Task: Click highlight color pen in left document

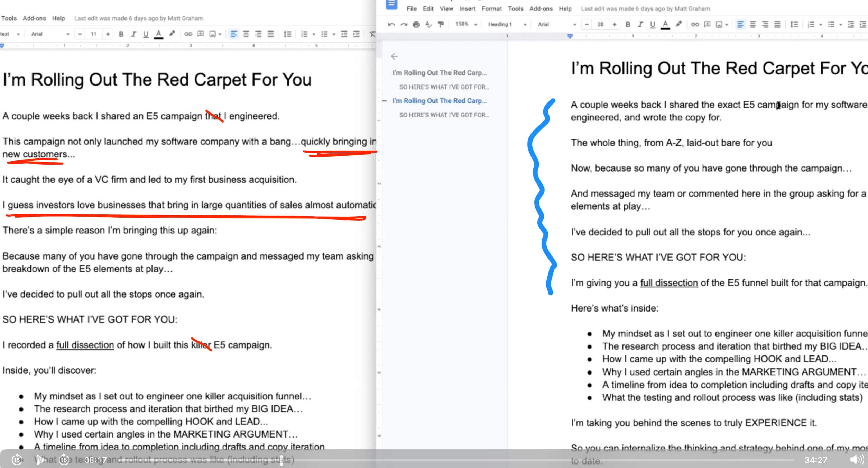Action: pyautogui.click(x=172, y=34)
